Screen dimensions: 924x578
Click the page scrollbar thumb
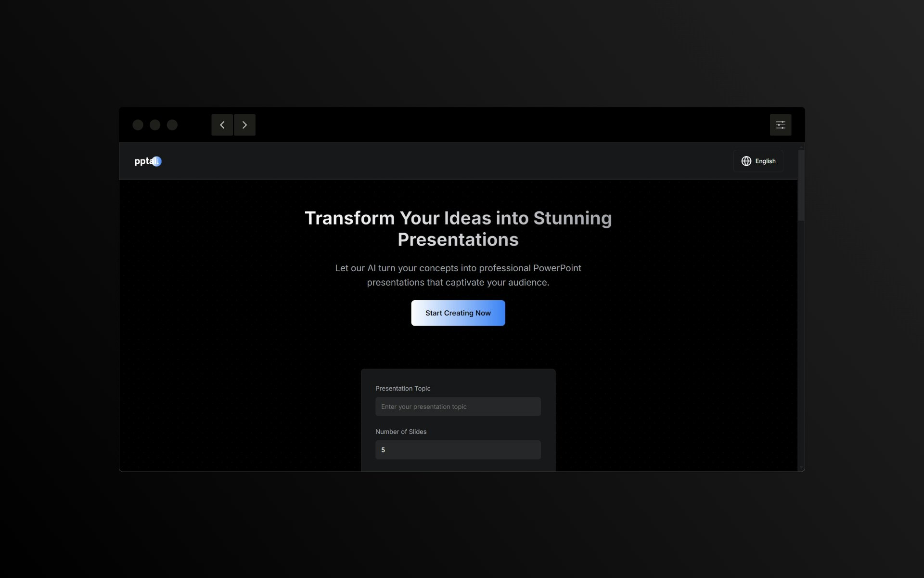801,185
